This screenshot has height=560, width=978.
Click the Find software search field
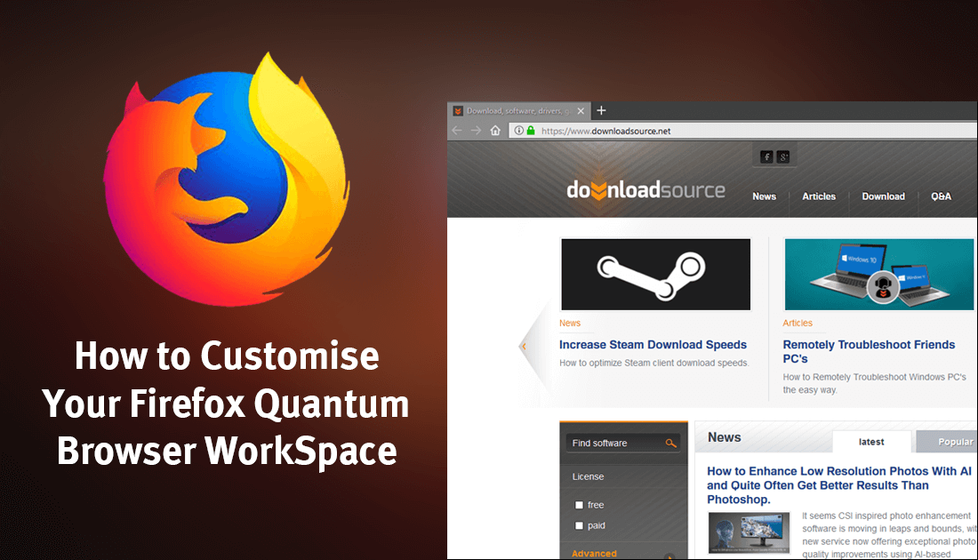click(615, 444)
